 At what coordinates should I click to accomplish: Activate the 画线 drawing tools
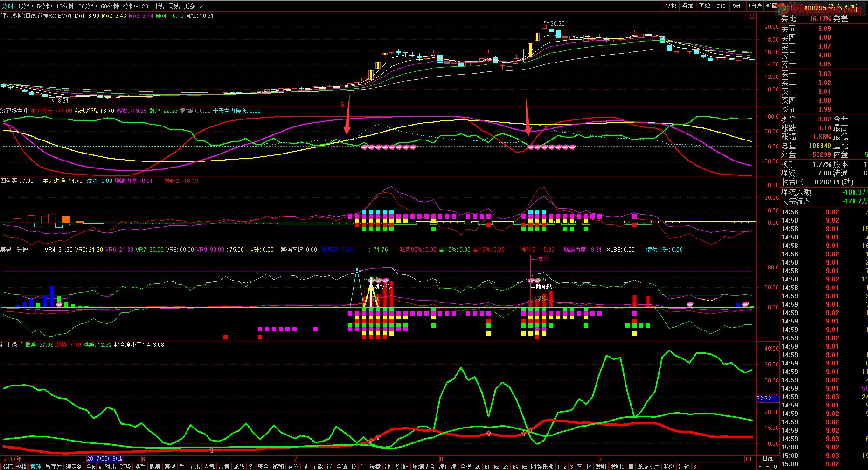point(705,6)
